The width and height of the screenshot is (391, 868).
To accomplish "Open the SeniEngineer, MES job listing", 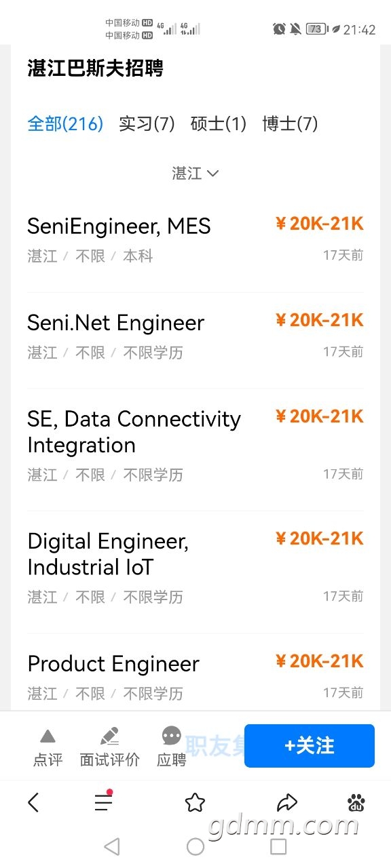I will coord(195,240).
